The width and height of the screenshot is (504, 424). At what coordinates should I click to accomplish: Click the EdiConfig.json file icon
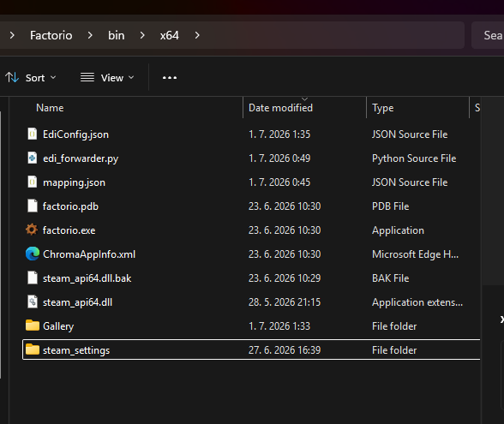33,134
